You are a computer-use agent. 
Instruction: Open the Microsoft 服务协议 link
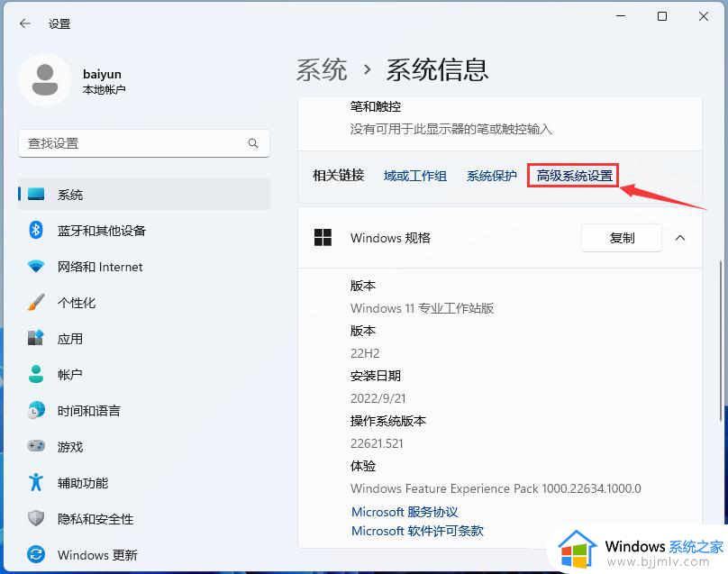[405, 511]
